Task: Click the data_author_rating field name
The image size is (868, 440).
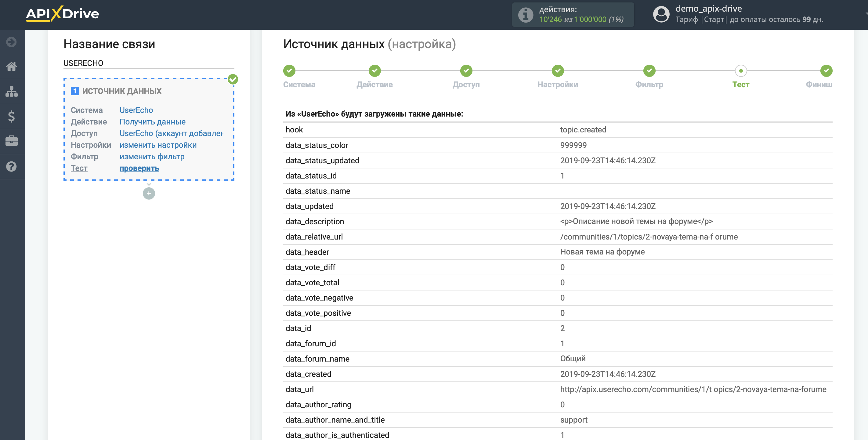Action: [x=318, y=405]
